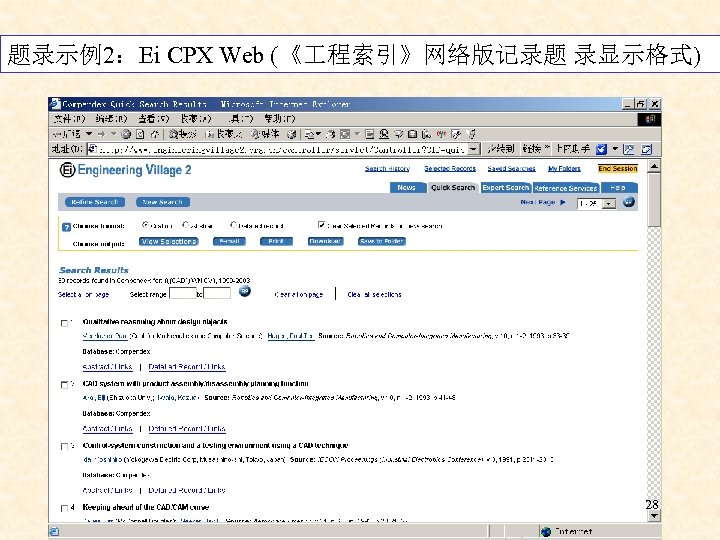Toggle Clear Selected Records on new search checkbox
Screen dimensions: 720x540
point(321,225)
